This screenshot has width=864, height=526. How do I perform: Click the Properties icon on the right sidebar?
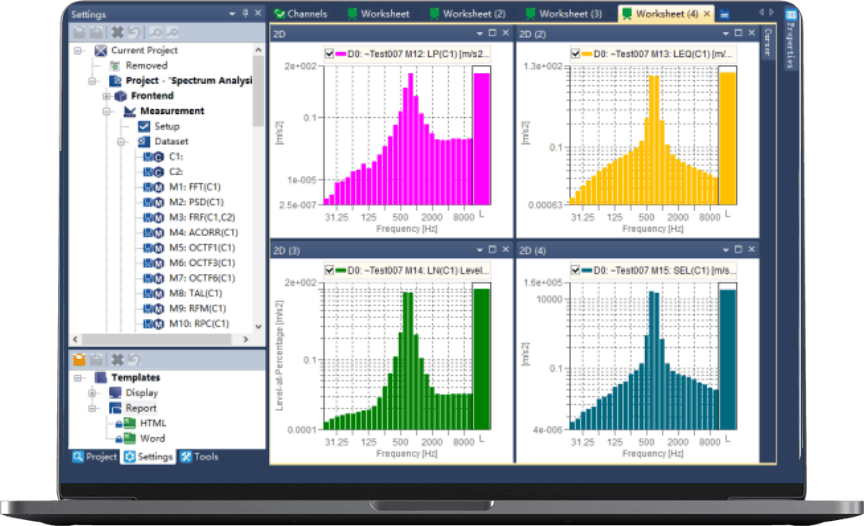pyautogui.click(x=791, y=15)
